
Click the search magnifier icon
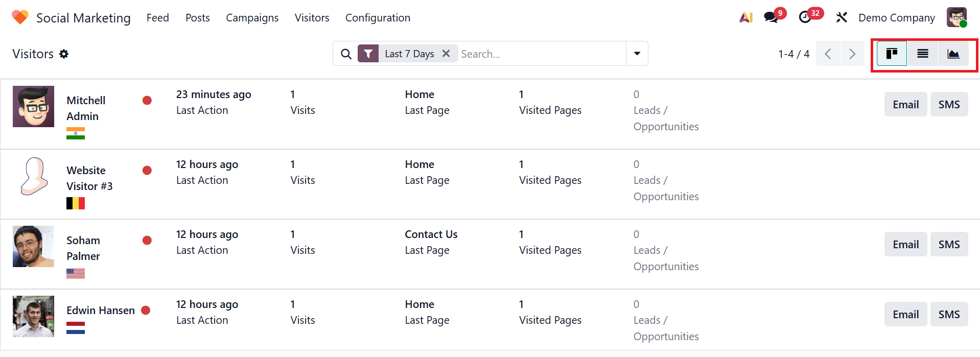pos(346,54)
